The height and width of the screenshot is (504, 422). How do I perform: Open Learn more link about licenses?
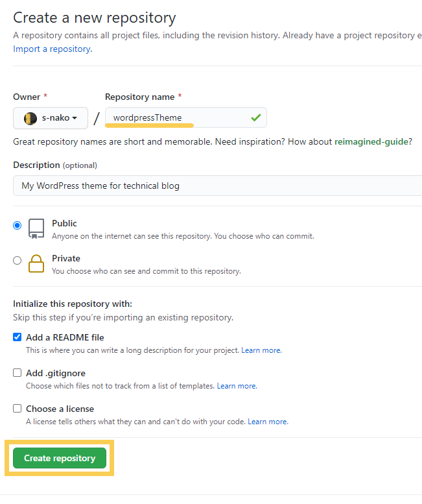coord(268,422)
